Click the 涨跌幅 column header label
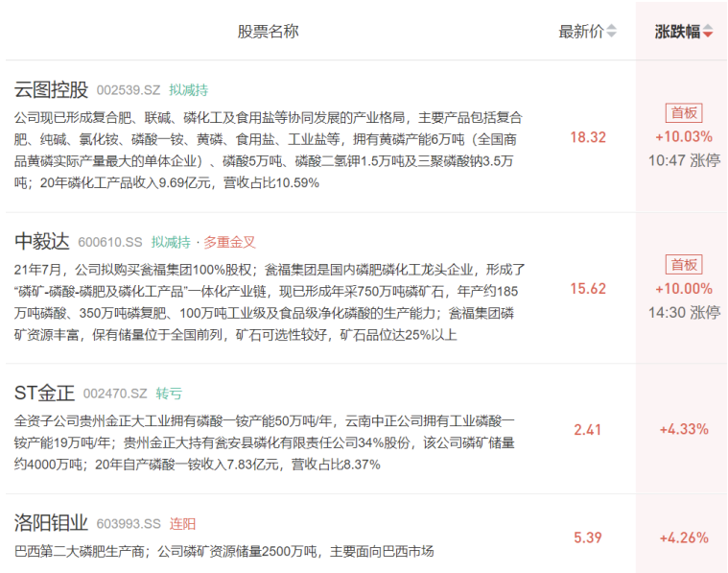 pyautogui.click(x=677, y=31)
